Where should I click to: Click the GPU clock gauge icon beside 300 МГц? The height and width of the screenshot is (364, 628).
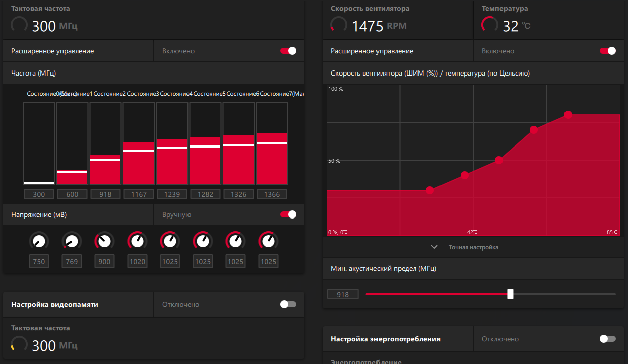(19, 25)
